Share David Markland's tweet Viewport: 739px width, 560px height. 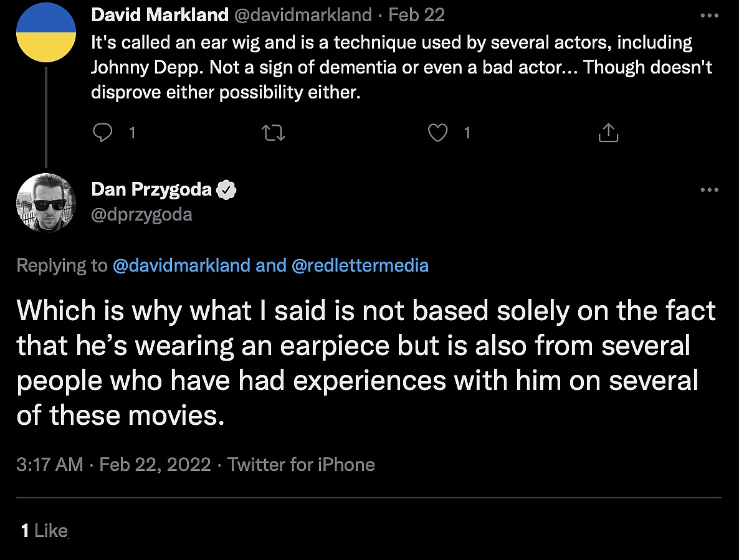pyautogui.click(x=608, y=133)
